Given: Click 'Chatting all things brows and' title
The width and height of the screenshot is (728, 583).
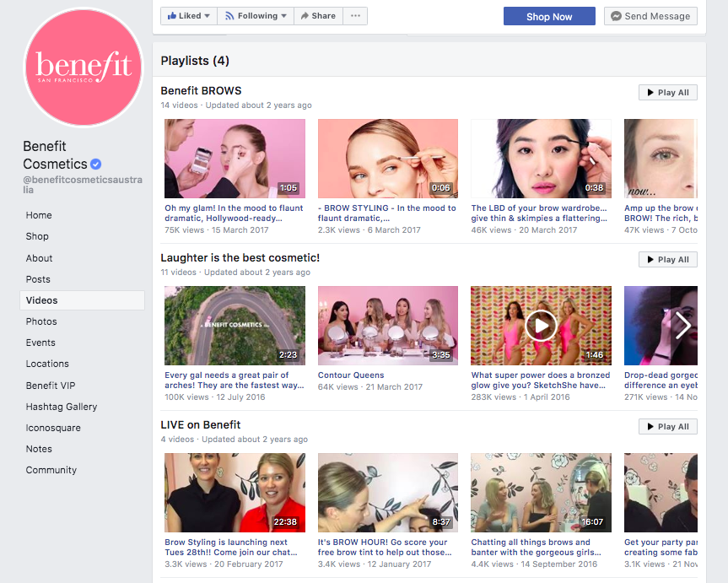Looking at the screenshot, I should (x=537, y=548).
